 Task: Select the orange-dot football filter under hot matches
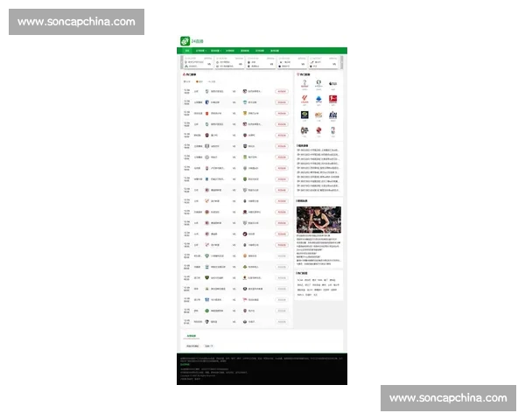point(199,81)
